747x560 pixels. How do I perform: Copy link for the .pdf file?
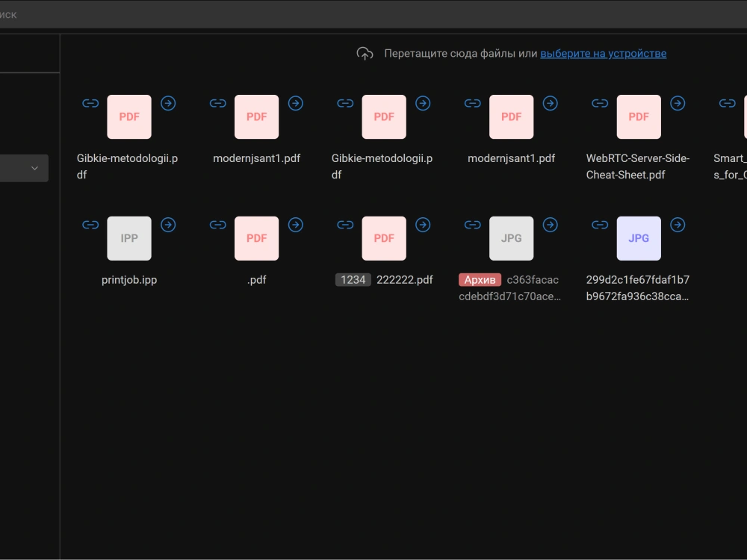pos(217,225)
